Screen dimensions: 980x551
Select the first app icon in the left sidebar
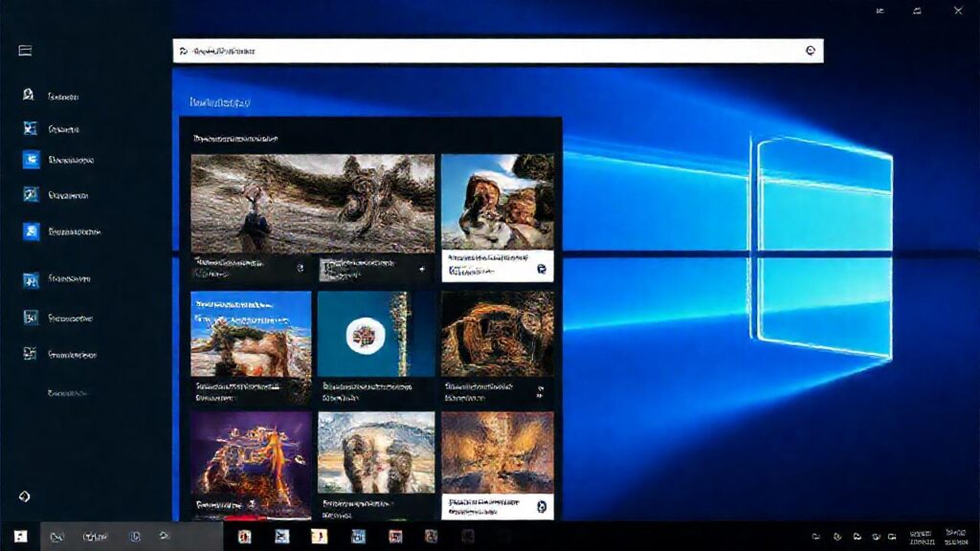(24, 95)
